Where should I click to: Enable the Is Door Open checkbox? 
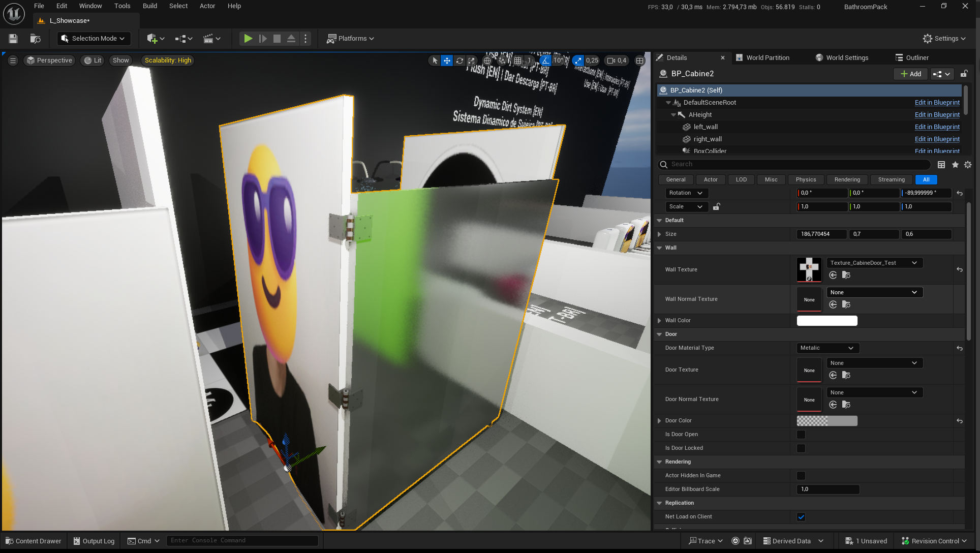(x=801, y=435)
